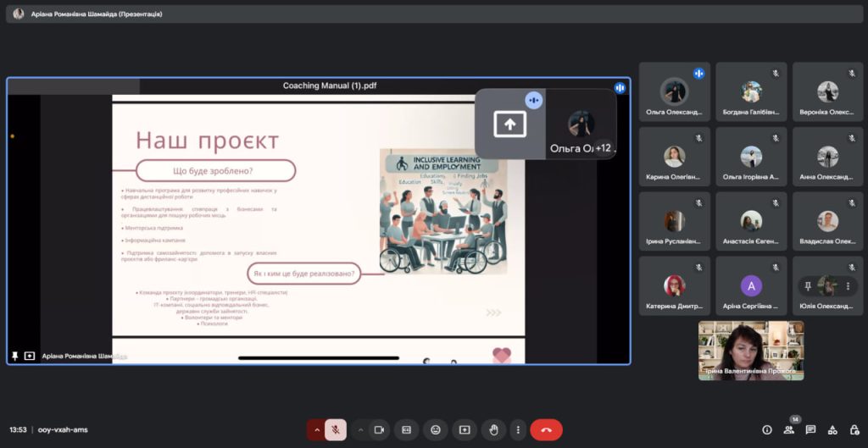
Task: Open host controls lock icon
Action: coord(853,430)
